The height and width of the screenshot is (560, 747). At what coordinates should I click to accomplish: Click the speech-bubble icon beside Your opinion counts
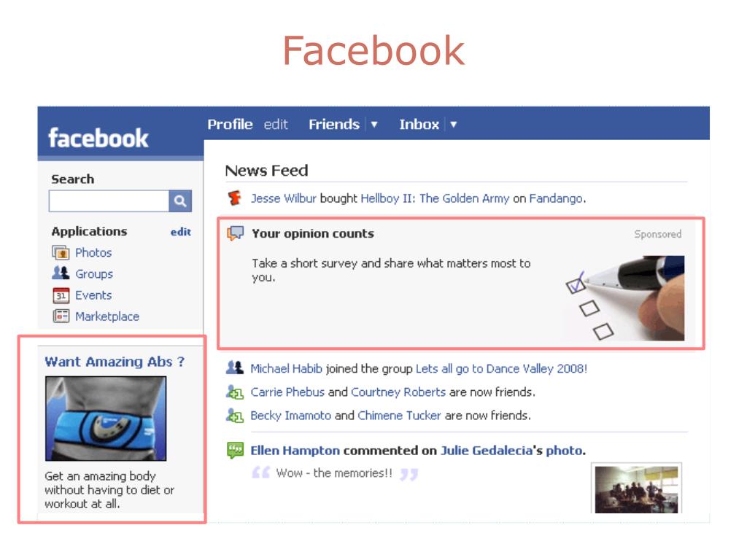(x=236, y=233)
